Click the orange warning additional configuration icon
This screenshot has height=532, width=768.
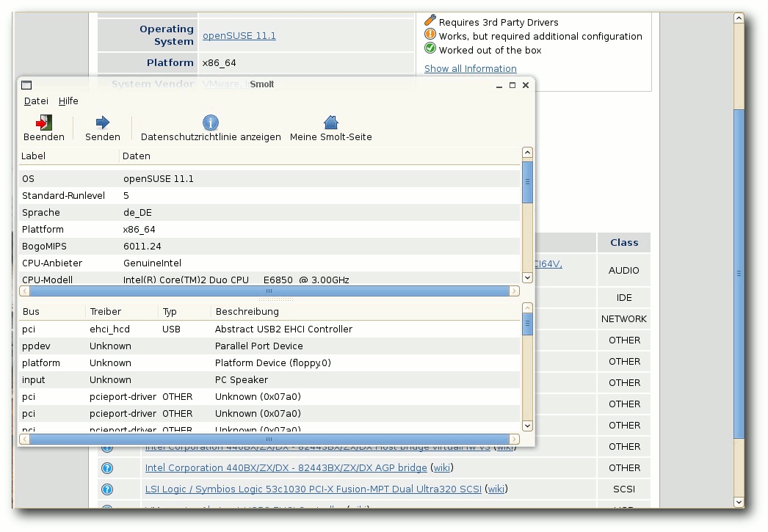click(x=430, y=34)
